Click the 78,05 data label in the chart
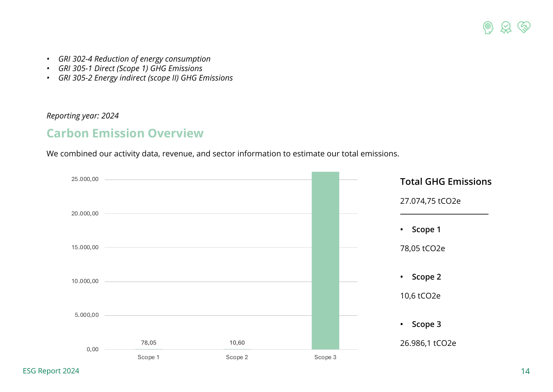The width and height of the screenshot is (553, 392). click(149, 343)
